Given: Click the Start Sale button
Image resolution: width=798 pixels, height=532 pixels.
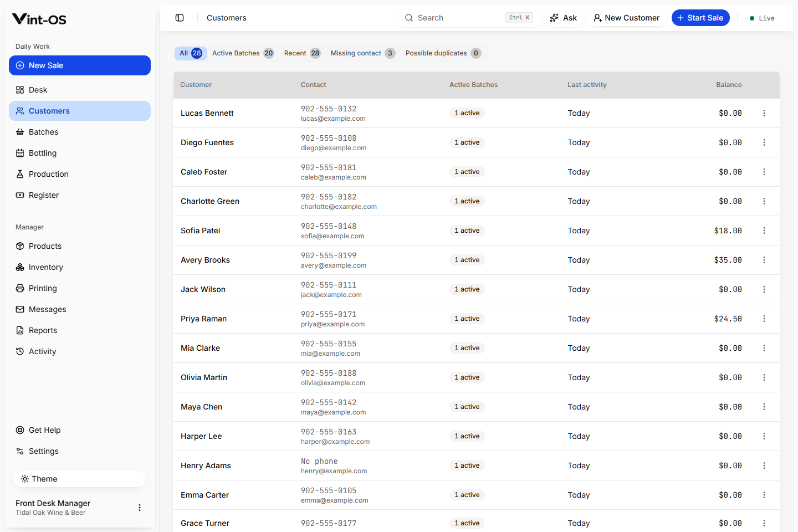Looking at the screenshot, I should tap(700, 18).
